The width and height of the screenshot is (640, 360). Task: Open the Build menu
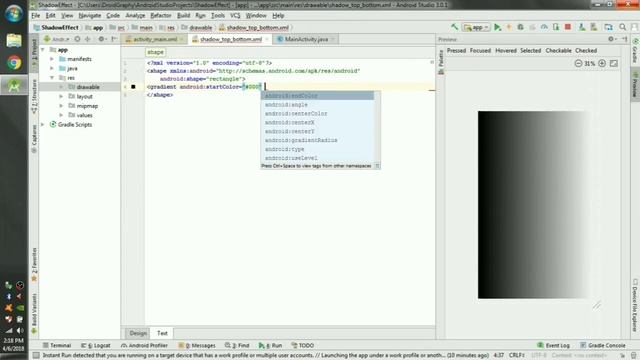coord(184,16)
